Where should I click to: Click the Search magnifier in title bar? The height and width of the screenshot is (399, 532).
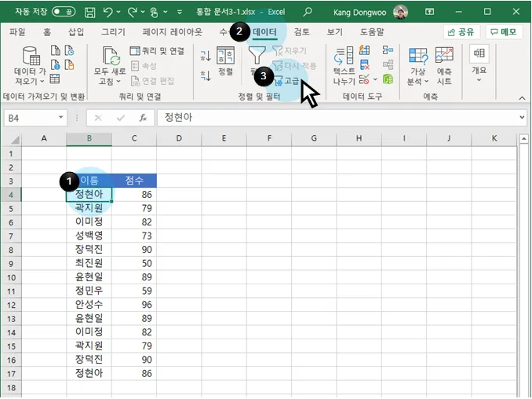[x=308, y=13]
